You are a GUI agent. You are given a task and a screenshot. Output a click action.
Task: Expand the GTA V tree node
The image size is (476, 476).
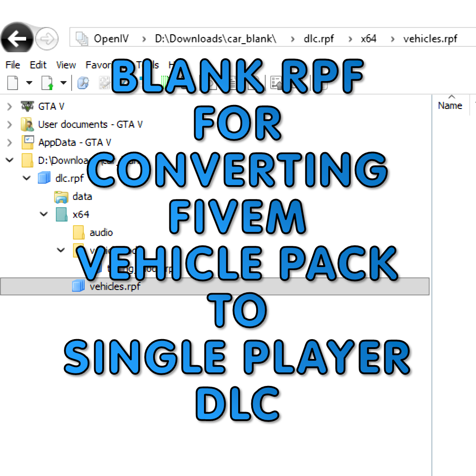pos(9,107)
